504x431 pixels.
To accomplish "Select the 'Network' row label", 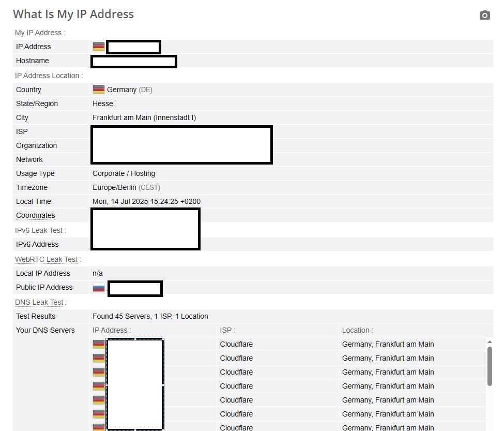I will pos(29,159).
